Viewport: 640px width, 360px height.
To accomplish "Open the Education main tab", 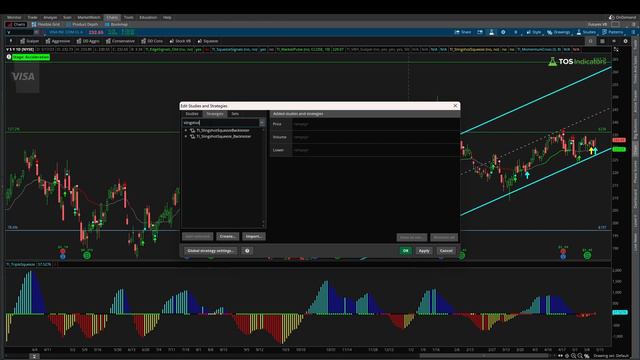I will coord(148,18).
